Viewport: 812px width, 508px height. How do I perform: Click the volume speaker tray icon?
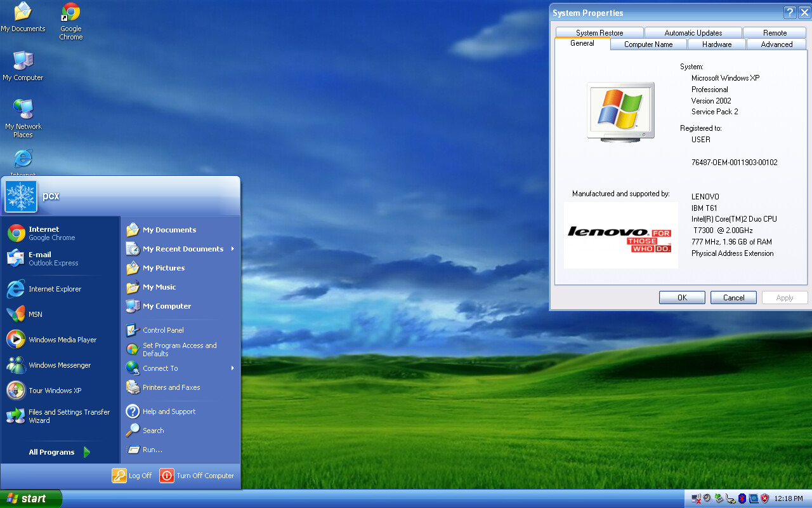pos(707,498)
